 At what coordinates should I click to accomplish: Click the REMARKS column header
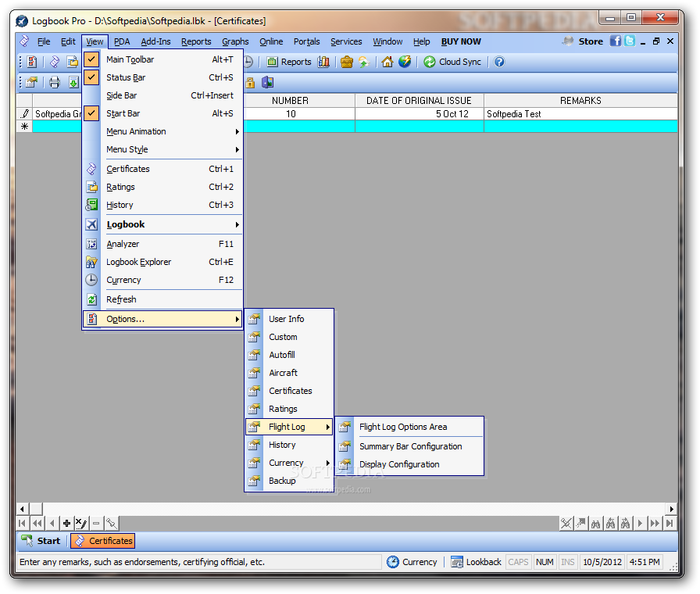580,101
